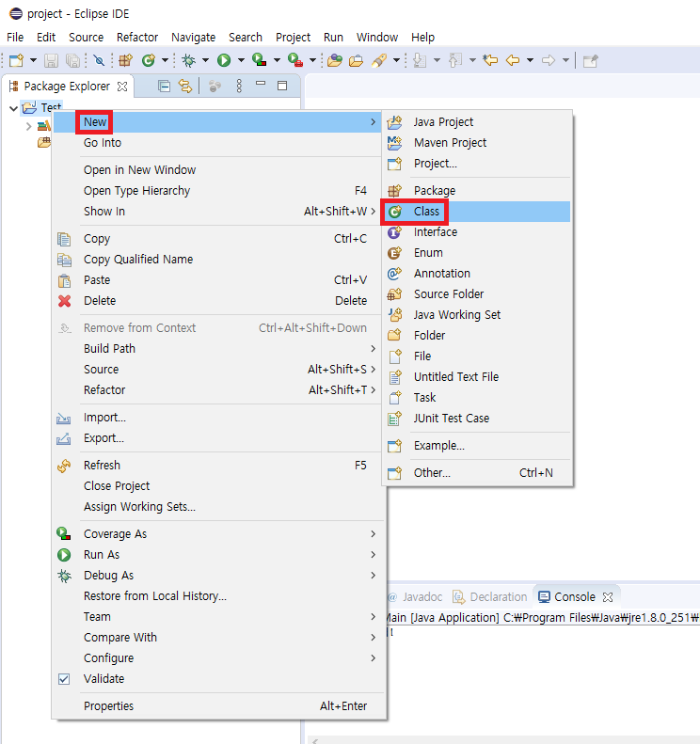
Task: Click the Open Task folder toolbar icon
Action: point(356,60)
